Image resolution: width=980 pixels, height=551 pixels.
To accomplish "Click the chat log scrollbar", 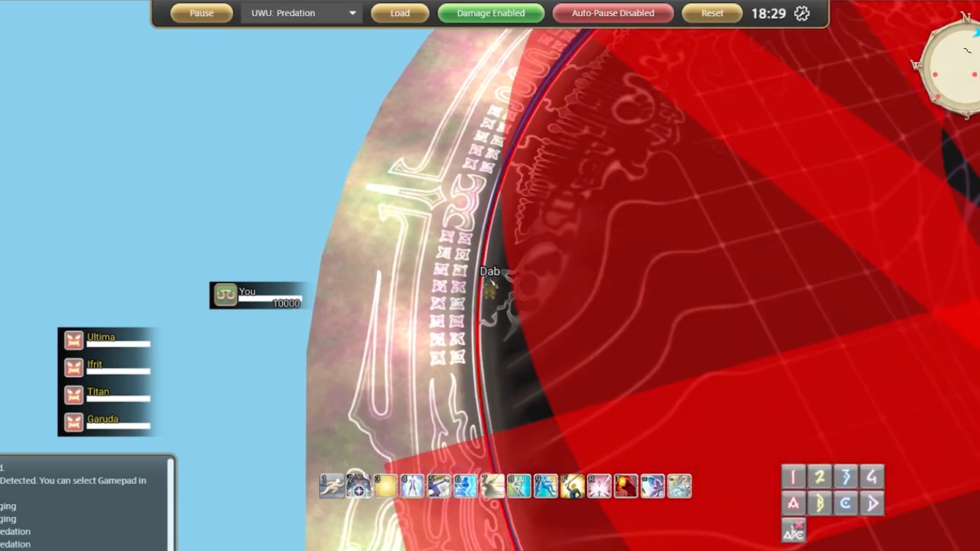I will click(171, 504).
